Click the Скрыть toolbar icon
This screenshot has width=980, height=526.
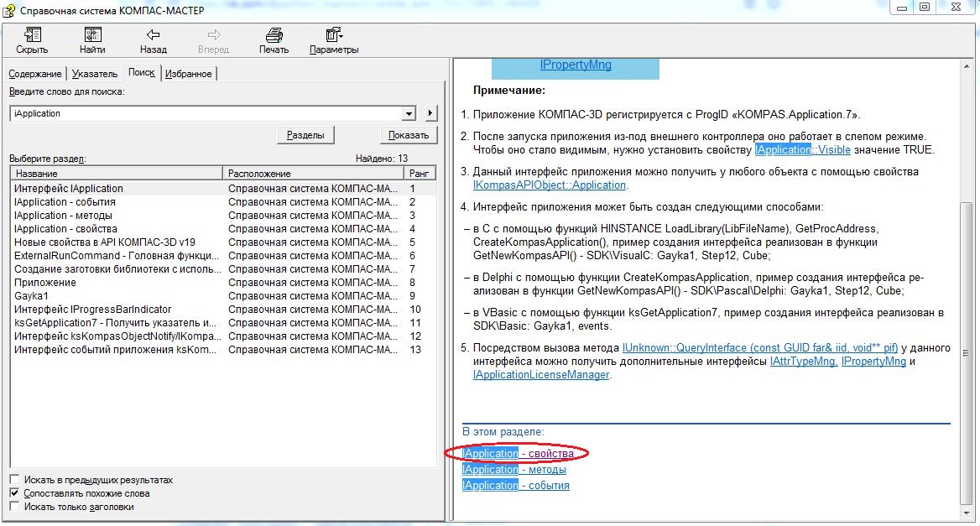click(x=32, y=35)
